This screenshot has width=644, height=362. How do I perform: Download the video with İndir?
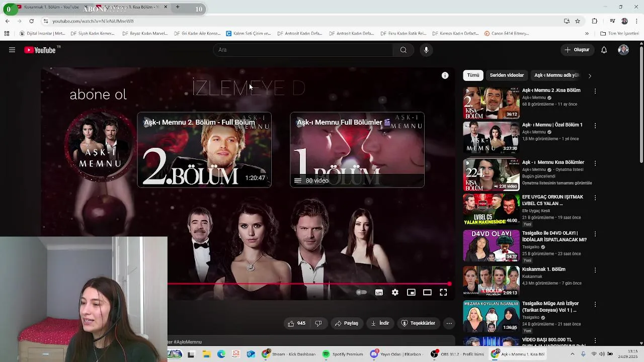click(x=380, y=323)
